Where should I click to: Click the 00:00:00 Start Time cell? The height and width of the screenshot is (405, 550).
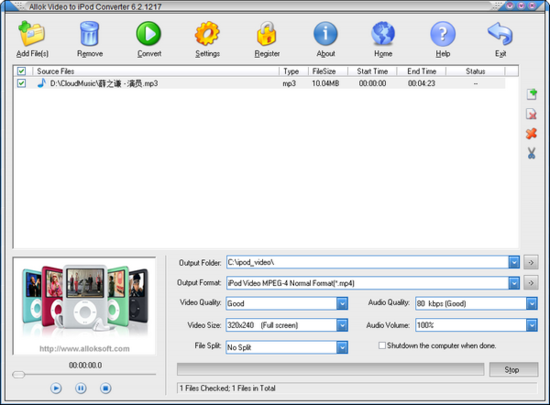[372, 83]
